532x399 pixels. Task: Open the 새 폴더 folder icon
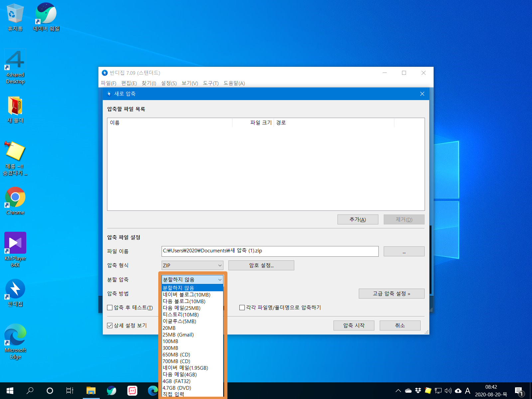(x=15, y=110)
